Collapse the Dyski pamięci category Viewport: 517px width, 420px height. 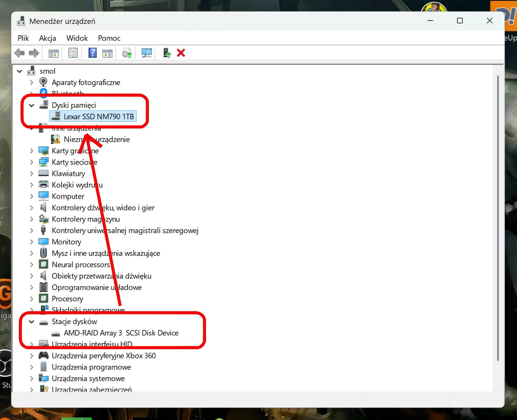(x=32, y=105)
